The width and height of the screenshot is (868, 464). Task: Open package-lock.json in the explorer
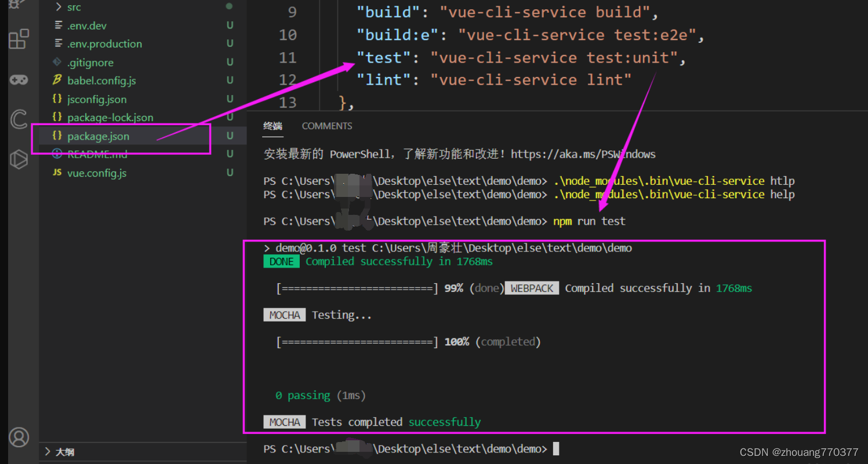pos(110,117)
